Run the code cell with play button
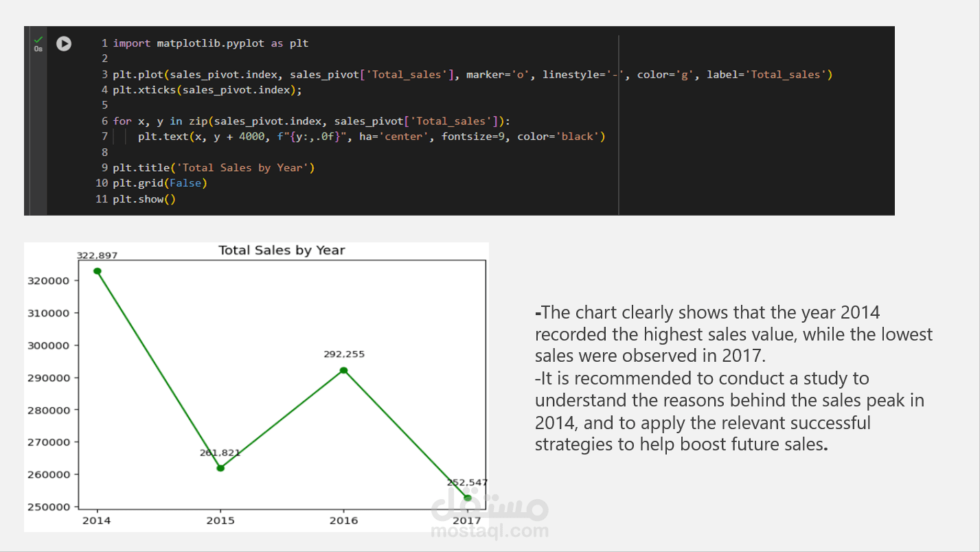980x552 pixels. pos(64,44)
